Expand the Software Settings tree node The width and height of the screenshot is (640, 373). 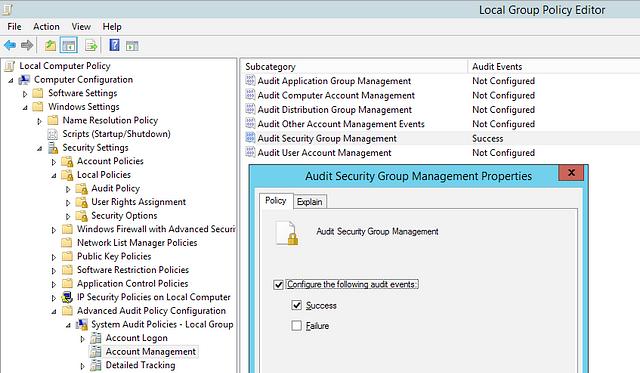[25, 94]
